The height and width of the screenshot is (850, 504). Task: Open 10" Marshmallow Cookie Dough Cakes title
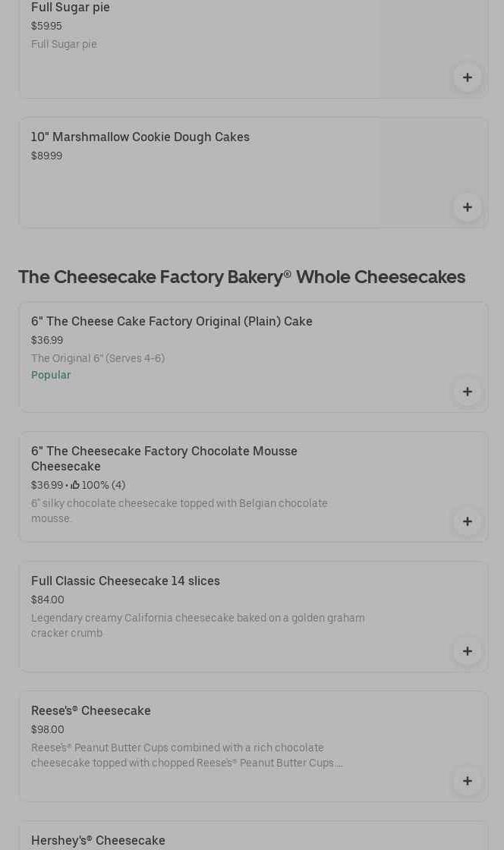tap(140, 137)
